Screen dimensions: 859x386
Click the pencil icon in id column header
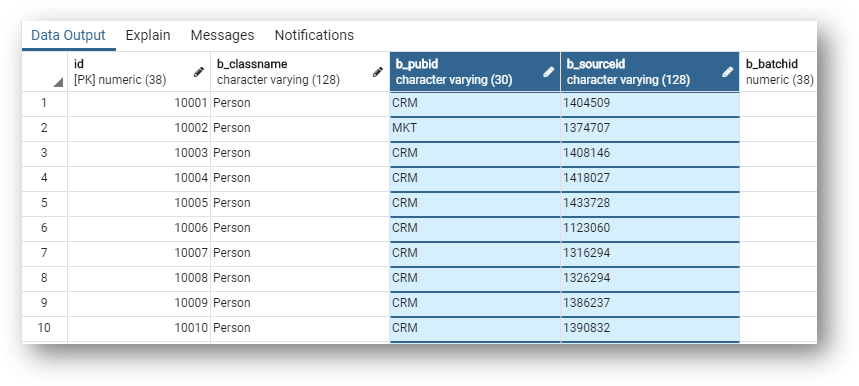(199, 72)
